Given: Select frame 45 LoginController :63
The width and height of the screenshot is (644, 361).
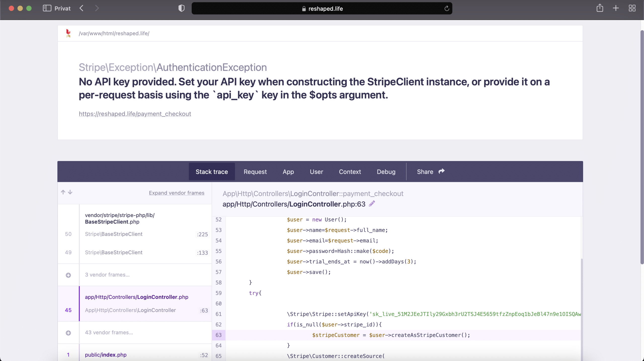Looking at the screenshot, I should click(x=135, y=310).
